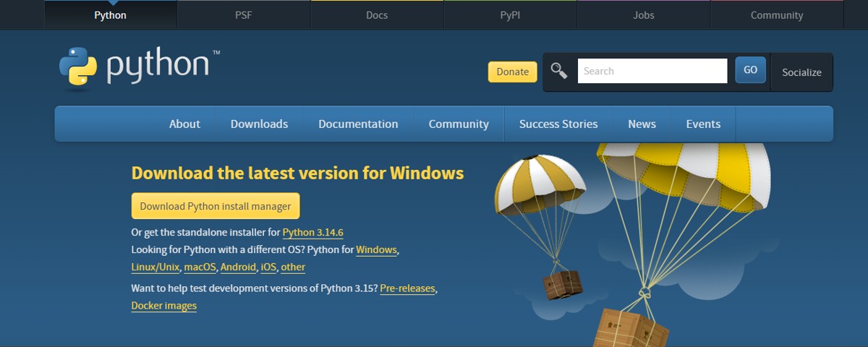
Task: Open the About navigation menu
Action: point(184,124)
